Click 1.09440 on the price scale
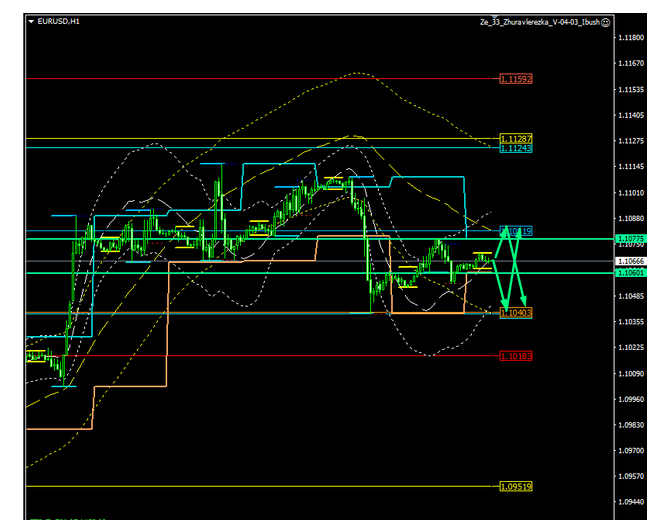This screenshot has width=658, height=529. [630, 503]
